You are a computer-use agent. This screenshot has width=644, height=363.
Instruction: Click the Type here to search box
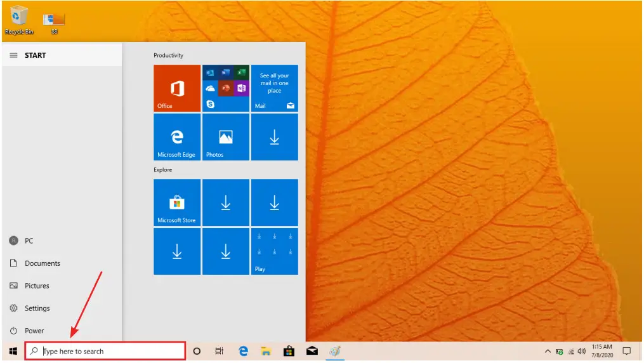[105, 351]
